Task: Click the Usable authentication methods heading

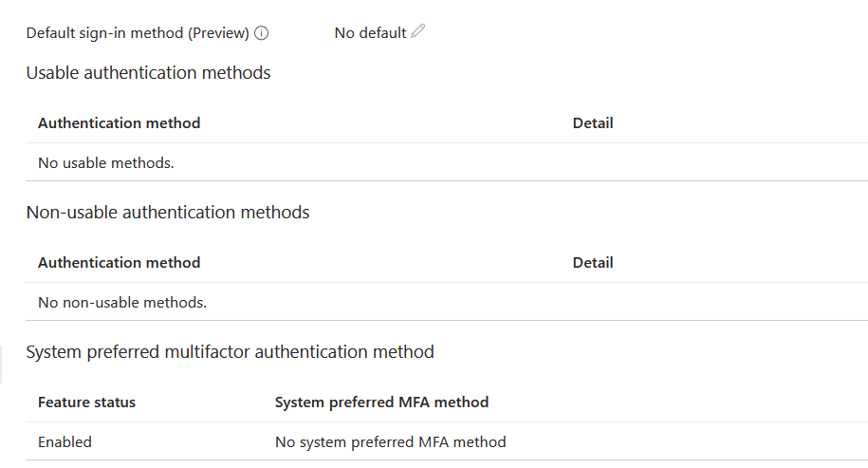Action: (x=148, y=72)
